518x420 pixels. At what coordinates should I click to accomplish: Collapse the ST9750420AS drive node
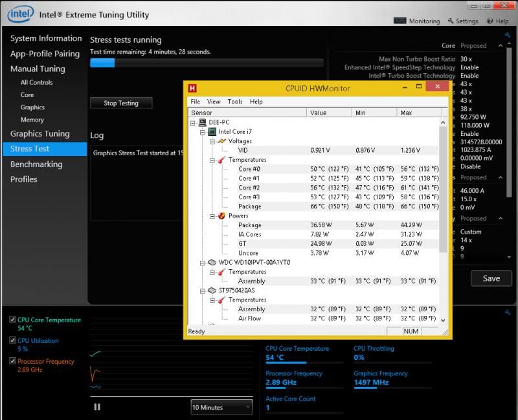pyautogui.click(x=203, y=291)
